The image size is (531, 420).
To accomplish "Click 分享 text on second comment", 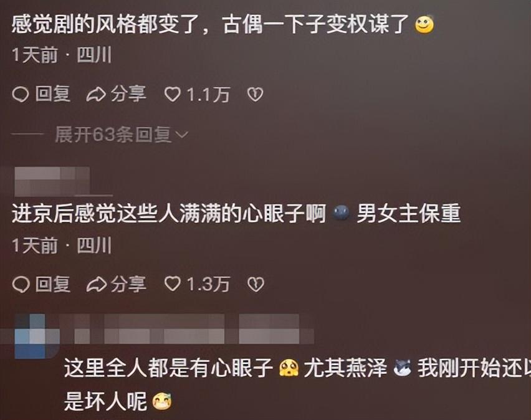I will (x=128, y=284).
